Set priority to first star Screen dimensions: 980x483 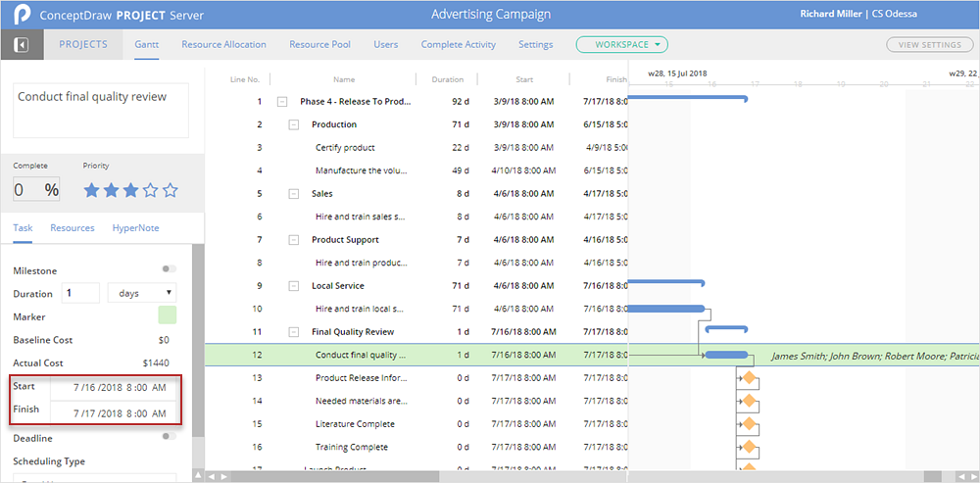coord(92,190)
